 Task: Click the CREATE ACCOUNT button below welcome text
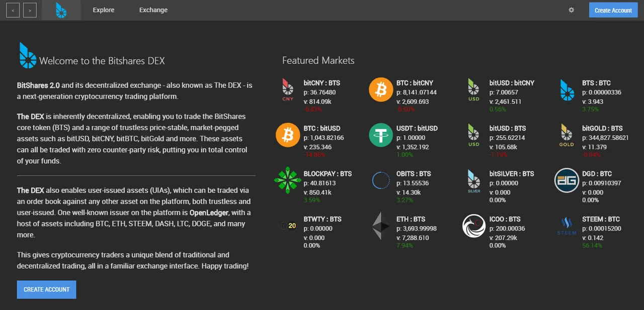(46, 289)
